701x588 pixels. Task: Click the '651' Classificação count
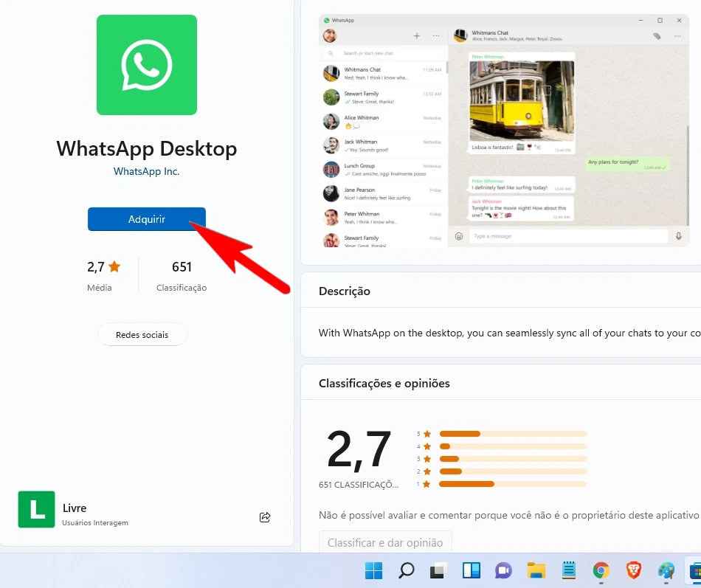point(182,267)
